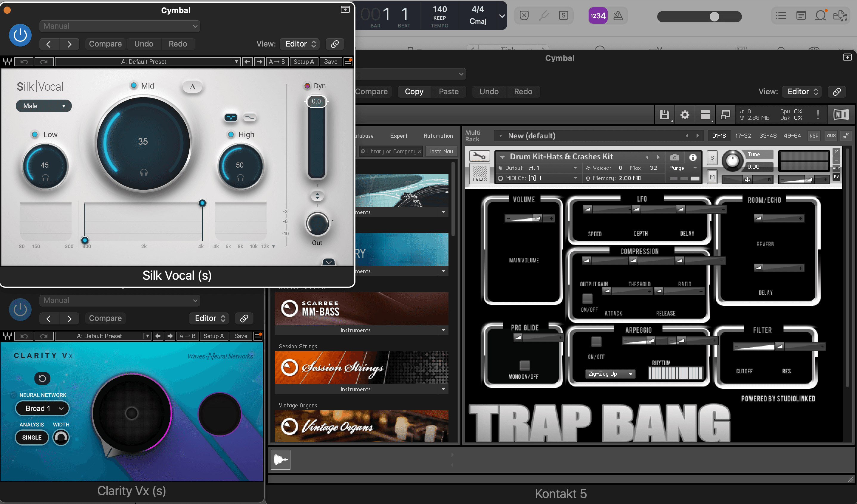This screenshot has width=857, height=504.
Task: Click Setup A in Silk Vocal toolbar
Action: tap(303, 61)
